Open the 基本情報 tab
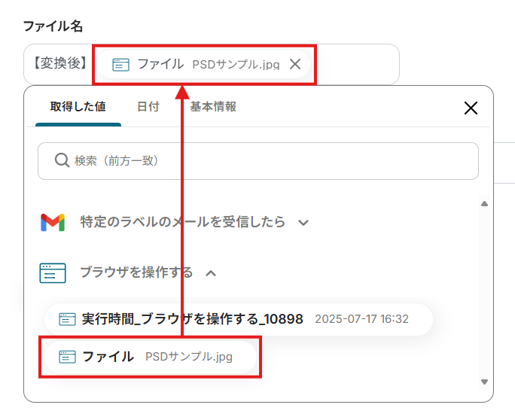This screenshot has width=515, height=420. click(x=213, y=107)
